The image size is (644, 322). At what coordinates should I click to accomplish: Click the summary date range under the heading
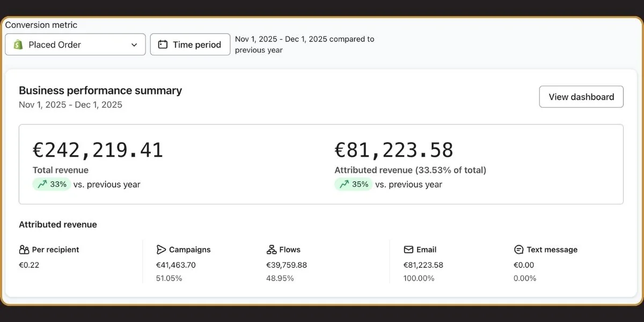click(70, 105)
